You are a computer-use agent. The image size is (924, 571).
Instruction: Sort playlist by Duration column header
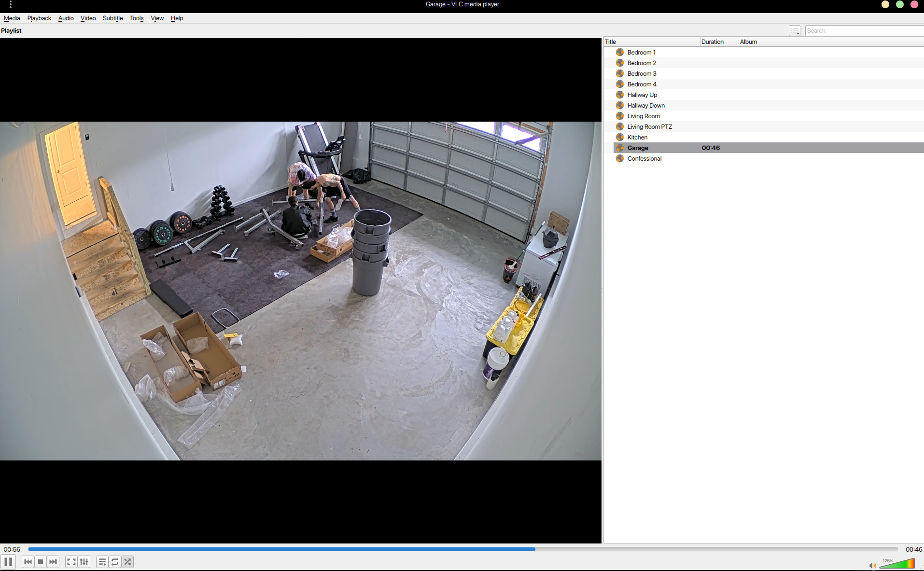point(719,42)
